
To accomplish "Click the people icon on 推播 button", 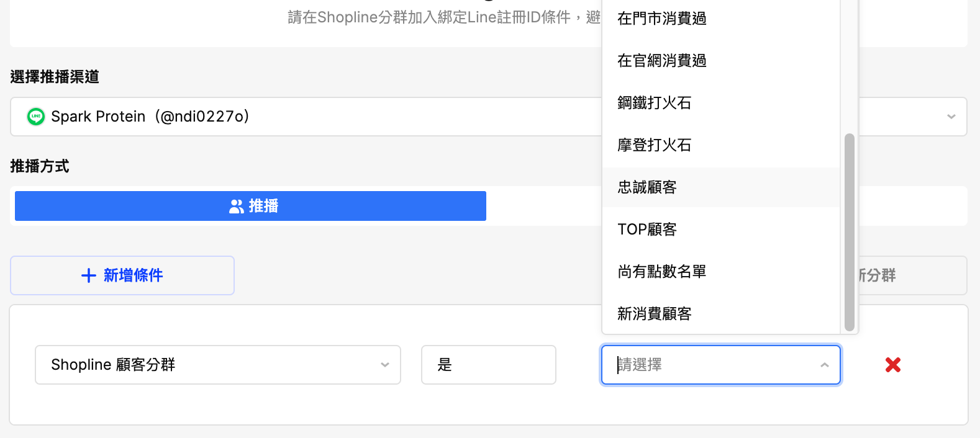I will [236, 206].
